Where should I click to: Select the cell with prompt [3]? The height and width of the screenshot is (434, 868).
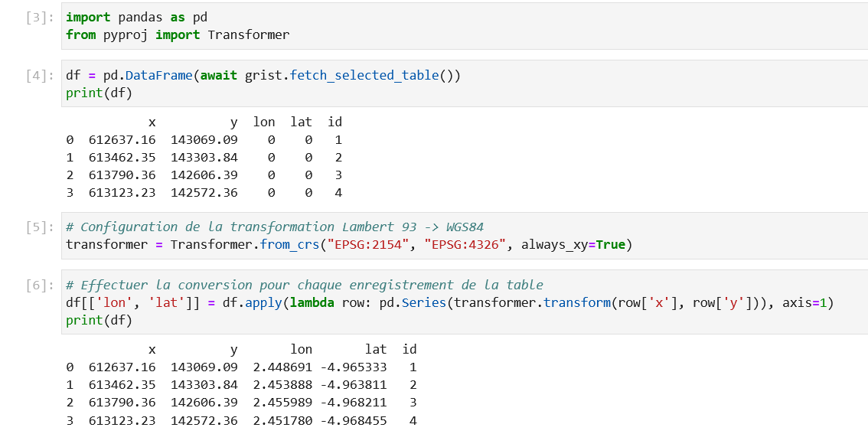point(465,26)
